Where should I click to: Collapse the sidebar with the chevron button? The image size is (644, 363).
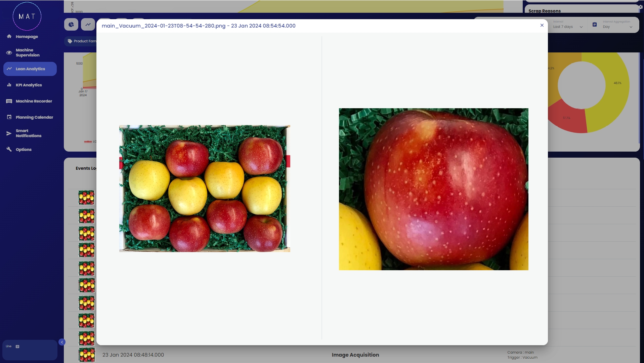pos(62,342)
